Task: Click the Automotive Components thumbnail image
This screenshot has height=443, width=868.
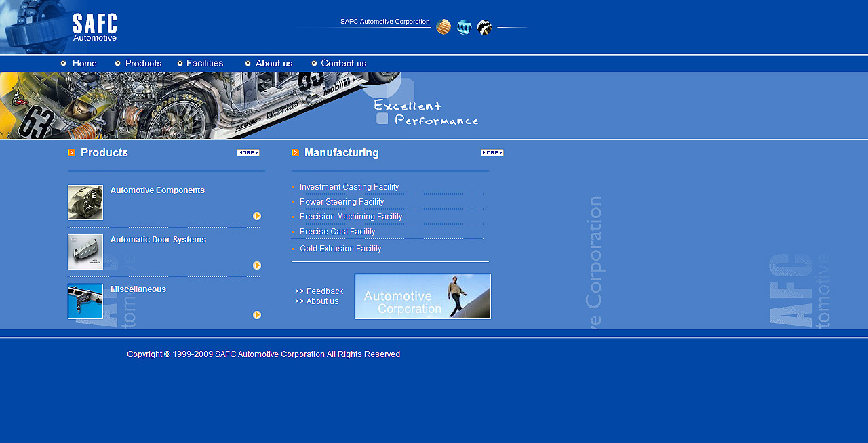Action: coord(85,203)
